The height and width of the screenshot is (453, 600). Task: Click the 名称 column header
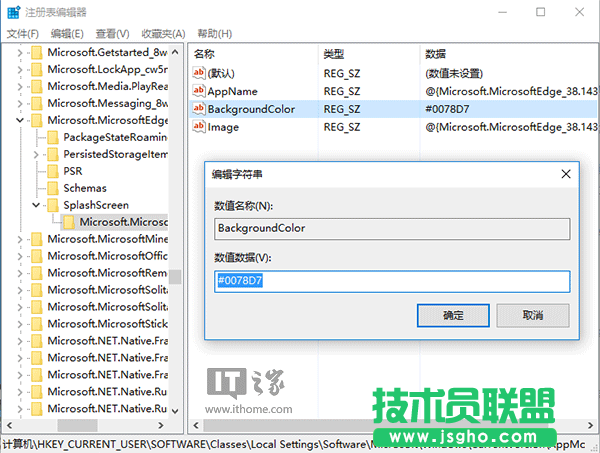pos(204,54)
